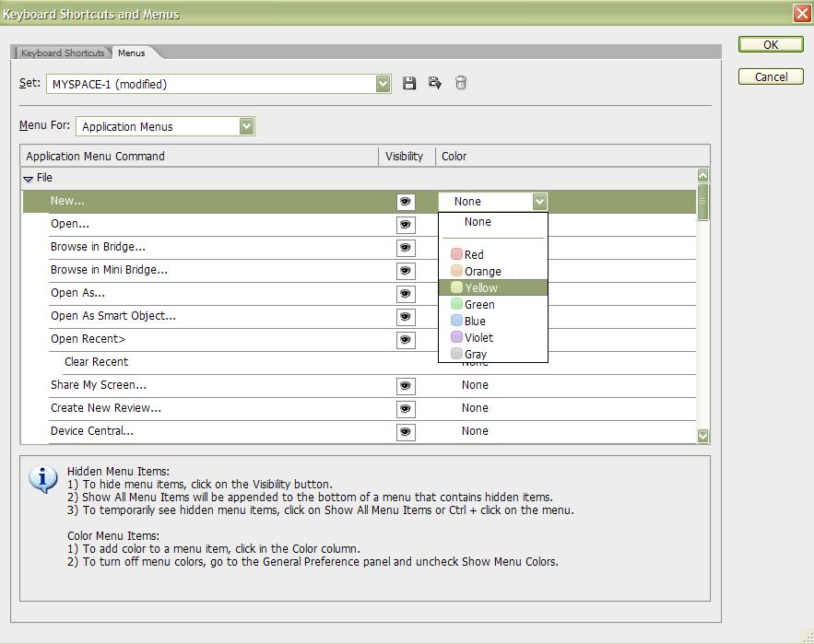Choose None in the color menu
The image size is (814, 644).
point(478,222)
